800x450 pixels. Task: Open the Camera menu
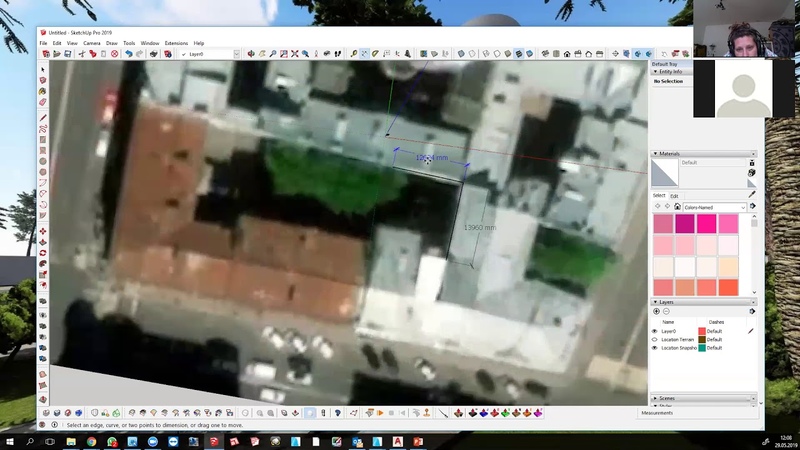92,43
